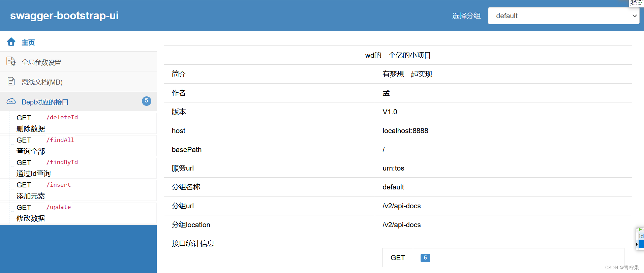Click the 分组location row label
This screenshot has height=273, width=644.
pyautogui.click(x=191, y=225)
